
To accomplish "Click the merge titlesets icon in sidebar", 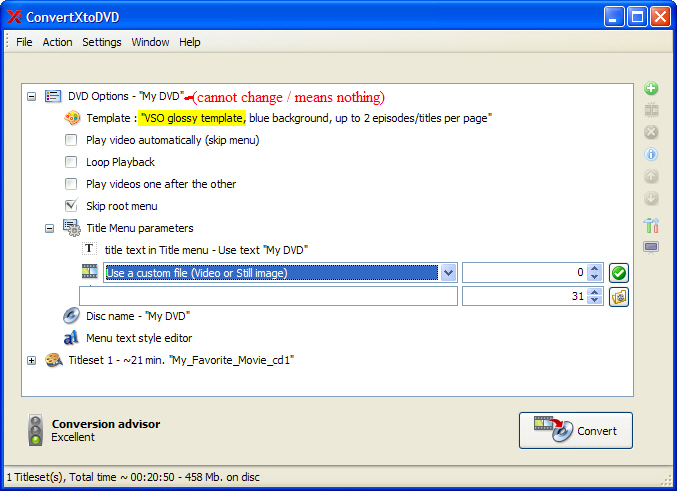I will coord(651,110).
